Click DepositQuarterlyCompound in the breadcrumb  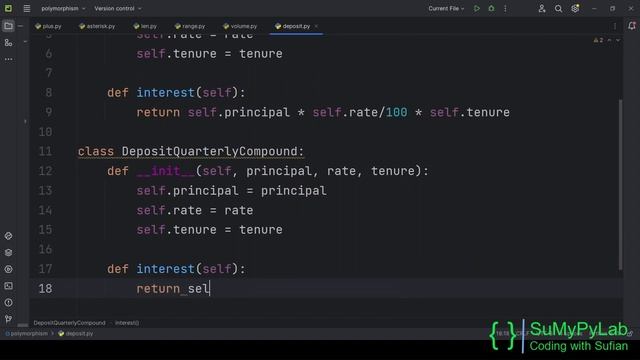[69, 323]
